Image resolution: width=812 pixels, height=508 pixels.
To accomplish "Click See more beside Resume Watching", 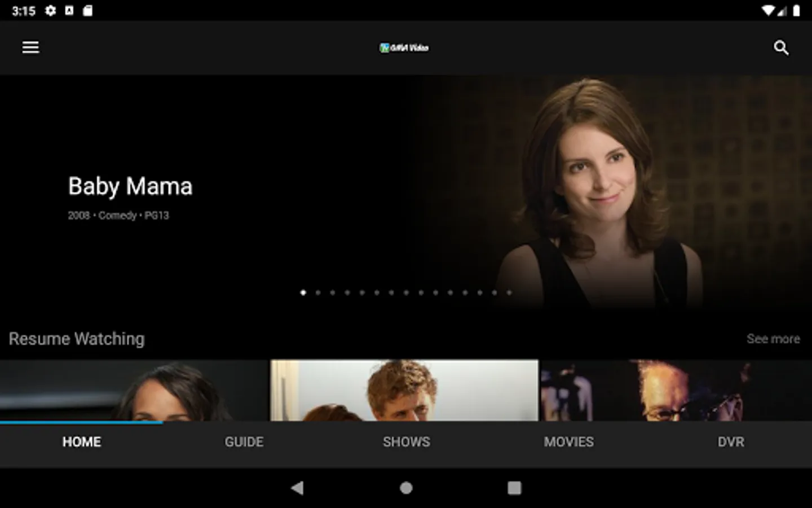I will (773, 339).
